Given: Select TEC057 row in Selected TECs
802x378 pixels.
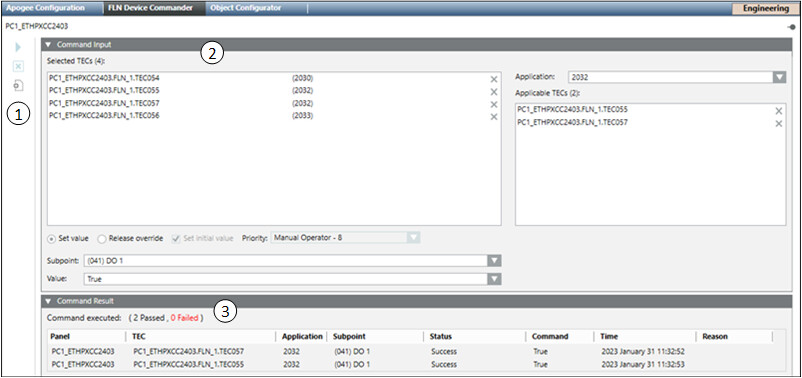Looking at the screenshot, I should (x=274, y=104).
